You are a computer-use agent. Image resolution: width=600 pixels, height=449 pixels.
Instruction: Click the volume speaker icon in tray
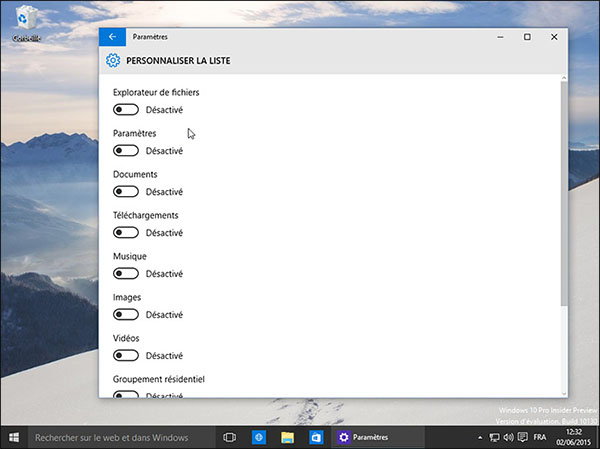click(x=508, y=437)
